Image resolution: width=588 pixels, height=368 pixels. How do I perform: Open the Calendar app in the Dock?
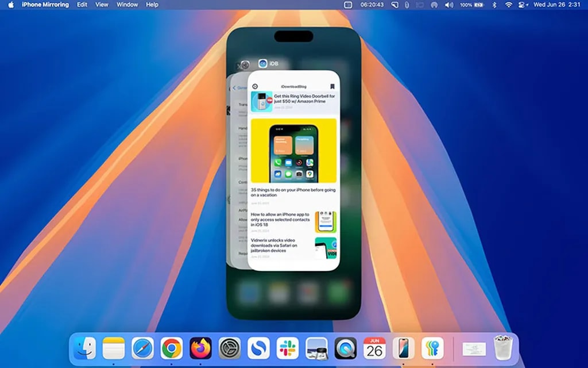(374, 348)
